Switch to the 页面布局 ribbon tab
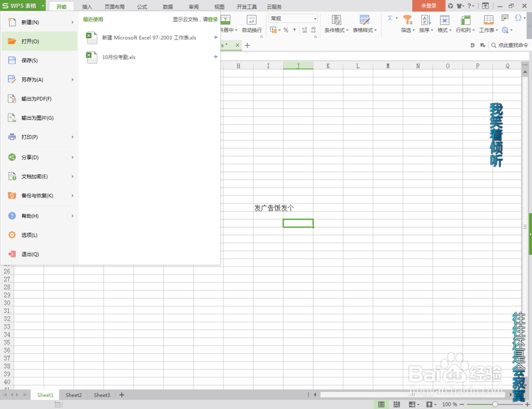This screenshot has width=532, height=409. pos(115,7)
